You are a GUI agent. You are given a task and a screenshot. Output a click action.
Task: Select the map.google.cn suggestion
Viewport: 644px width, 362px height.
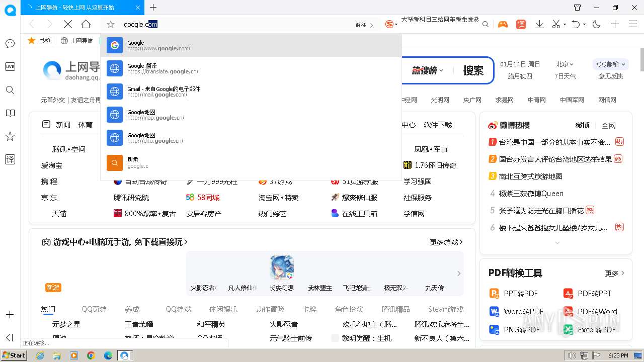tap(251, 115)
